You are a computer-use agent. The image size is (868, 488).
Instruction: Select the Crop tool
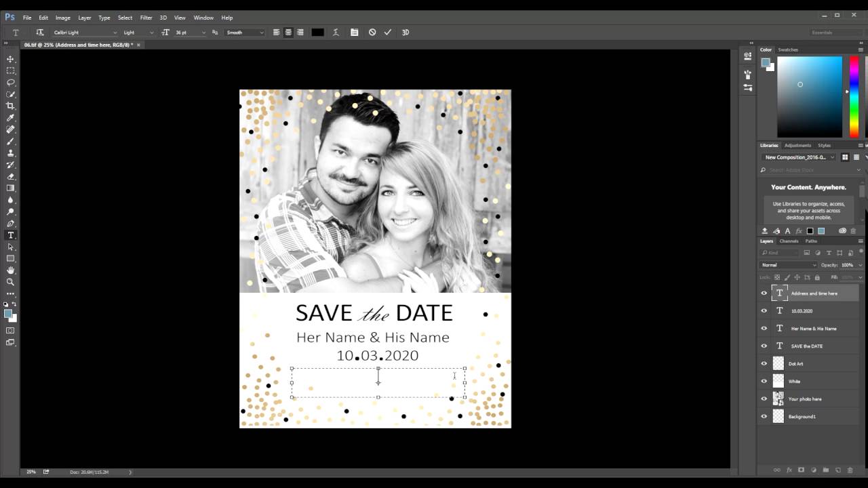(10, 106)
